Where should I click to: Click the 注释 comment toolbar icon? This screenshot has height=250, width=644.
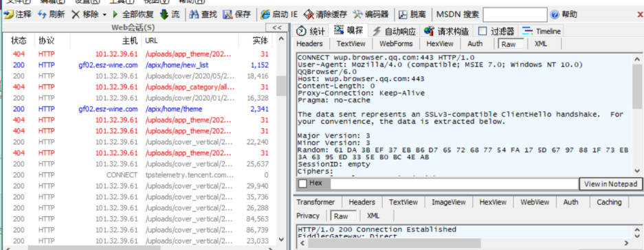(x=8, y=15)
